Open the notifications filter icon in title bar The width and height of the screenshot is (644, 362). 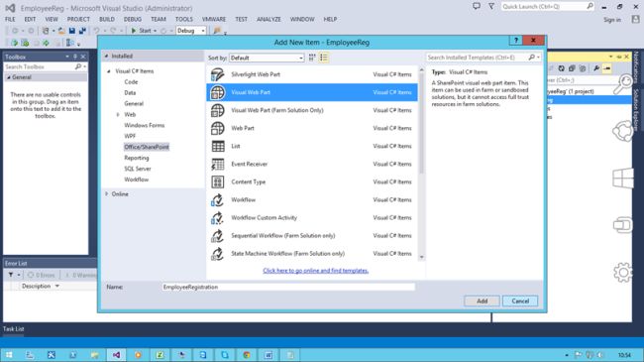pyautogui.click(x=491, y=6)
